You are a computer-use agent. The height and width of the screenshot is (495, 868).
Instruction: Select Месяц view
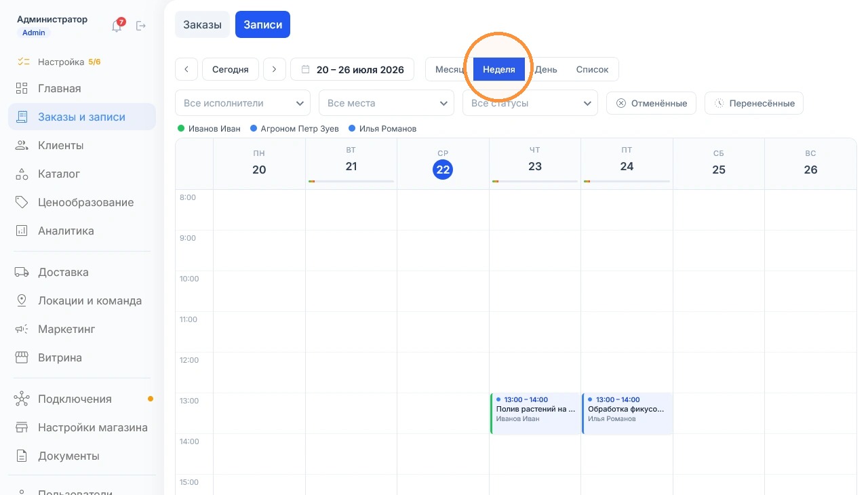(x=449, y=69)
